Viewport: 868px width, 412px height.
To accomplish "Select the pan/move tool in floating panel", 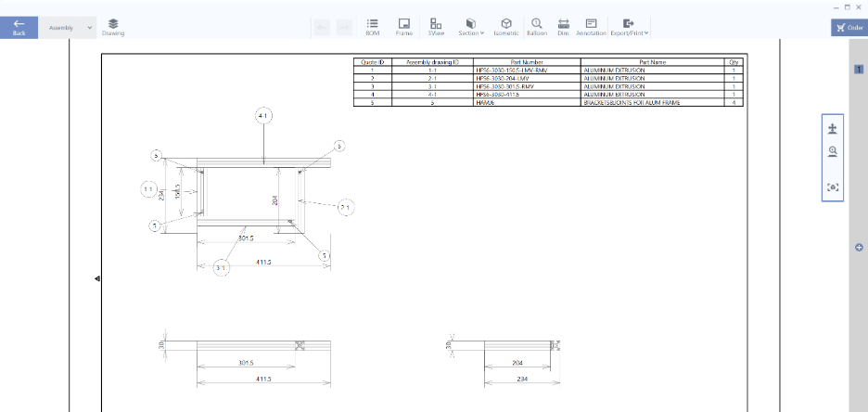I will click(832, 129).
